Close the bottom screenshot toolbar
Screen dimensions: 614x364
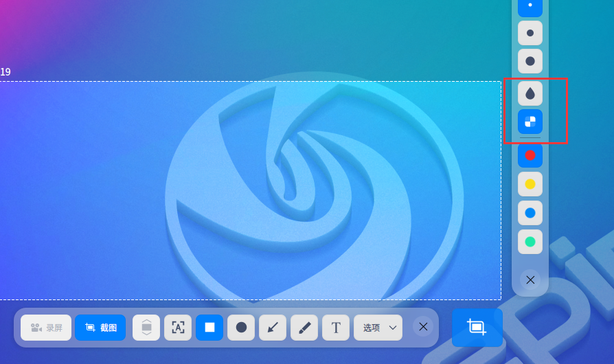pyautogui.click(x=423, y=327)
